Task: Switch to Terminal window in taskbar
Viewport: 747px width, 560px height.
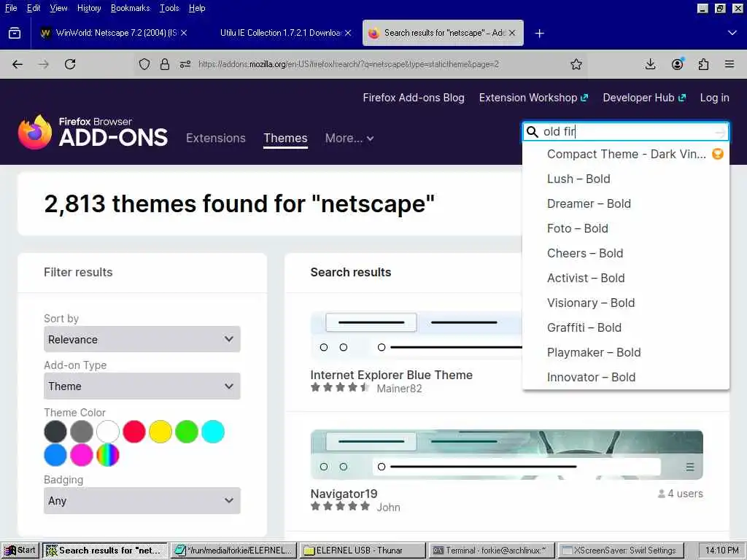Action: (492, 551)
